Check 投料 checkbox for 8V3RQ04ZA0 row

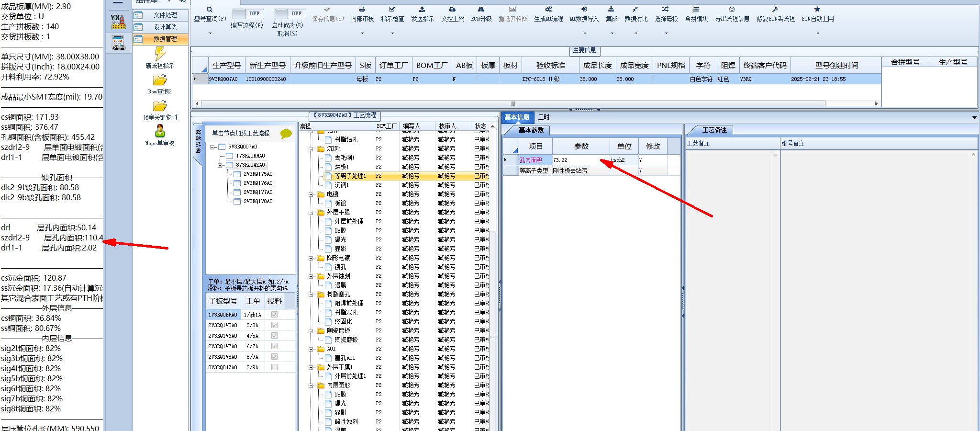click(274, 367)
